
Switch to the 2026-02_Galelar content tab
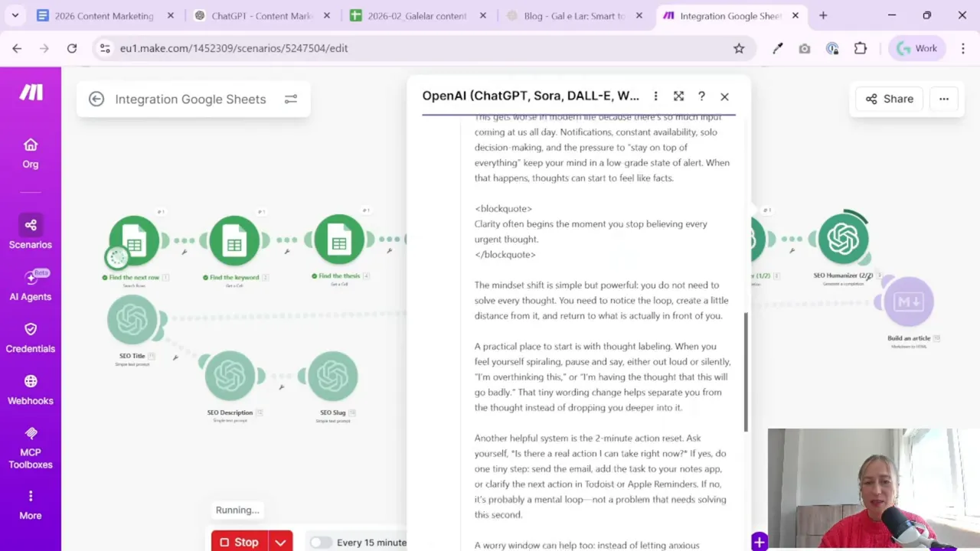coord(417,15)
